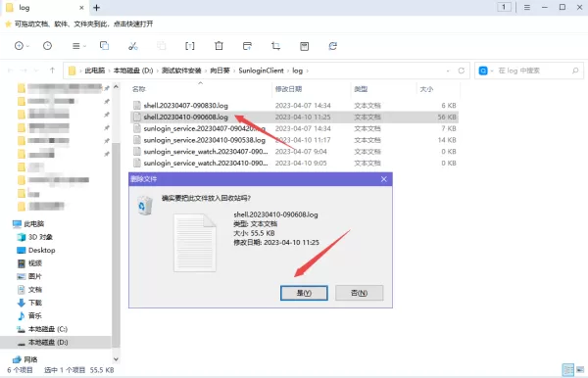Image resolution: width=588 pixels, height=378 pixels.
Task: Sort by 大小 column header
Action: pos(426,89)
